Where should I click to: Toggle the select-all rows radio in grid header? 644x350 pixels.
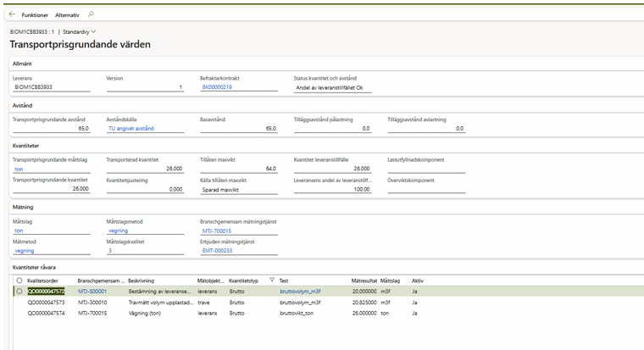click(x=19, y=280)
